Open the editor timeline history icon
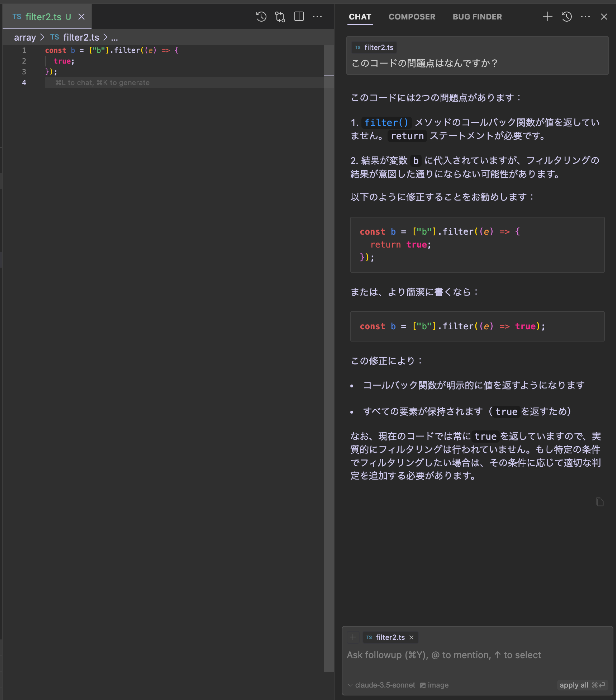Image resolution: width=616 pixels, height=700 pixels. coord(261,17)
